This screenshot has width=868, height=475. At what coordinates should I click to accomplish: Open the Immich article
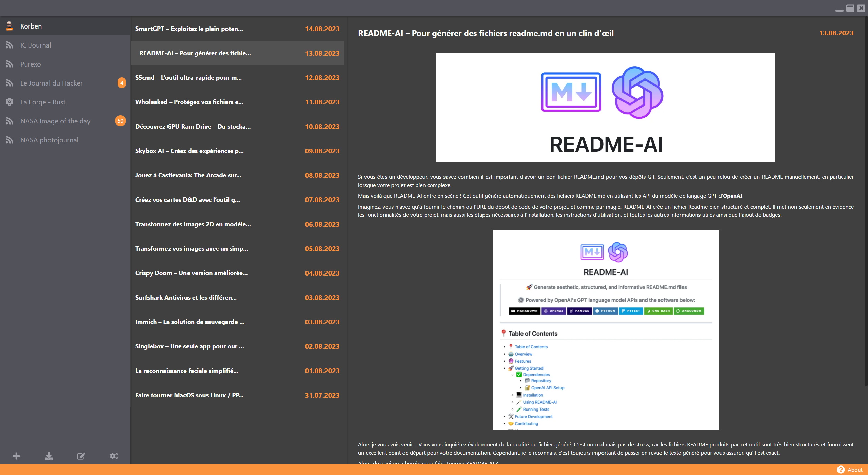tap(237, 322)
